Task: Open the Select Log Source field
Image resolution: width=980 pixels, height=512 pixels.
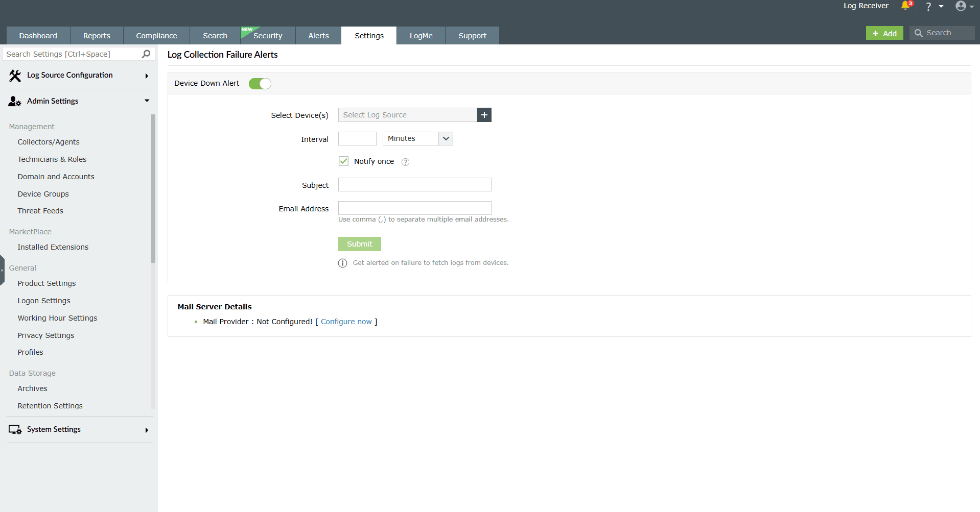Action: point(408,115)
